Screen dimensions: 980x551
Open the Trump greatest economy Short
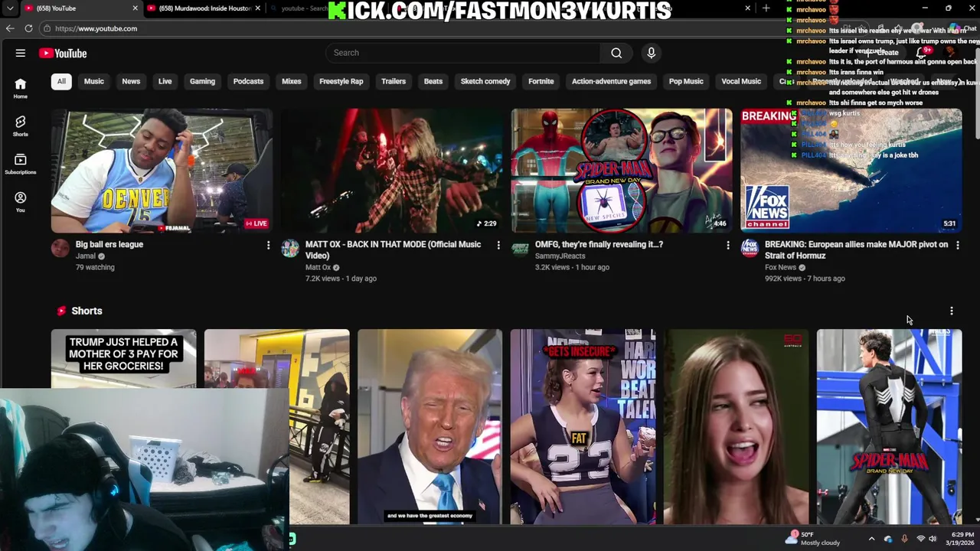click(x=430, y=426)
